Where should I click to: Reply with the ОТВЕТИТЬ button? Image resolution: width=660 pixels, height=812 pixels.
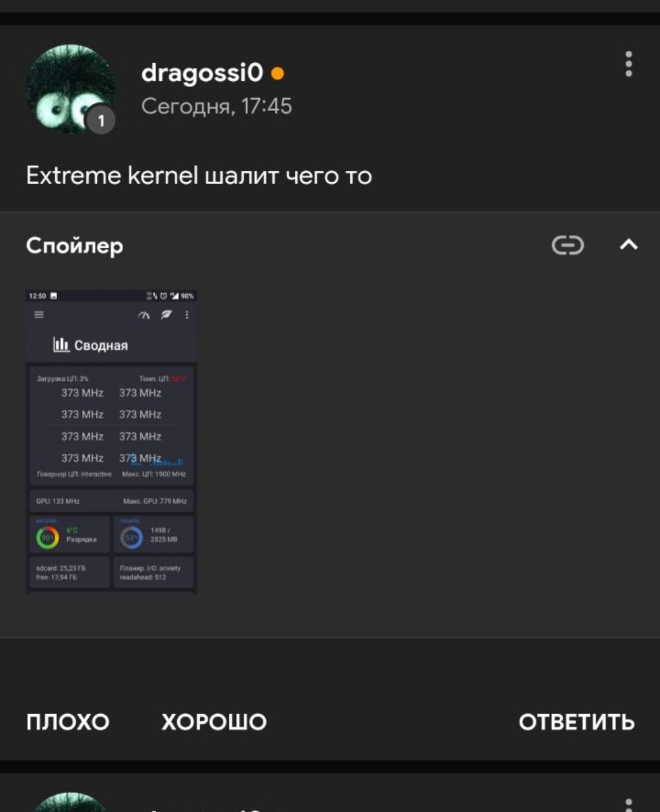(x=576, y=722)
